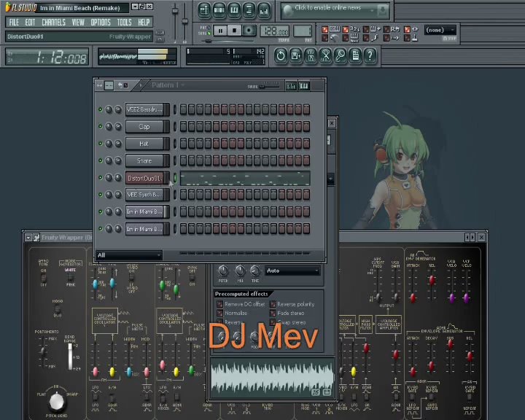Open the TOOLS menu
This screenshot has width=525, height=420.
[x=124, y=23]
